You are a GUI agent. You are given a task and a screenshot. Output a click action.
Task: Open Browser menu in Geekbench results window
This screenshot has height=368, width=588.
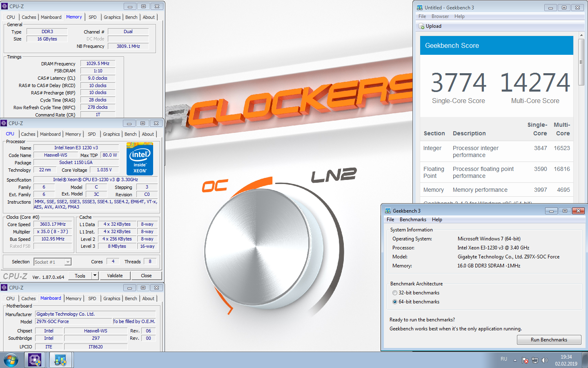pos(440,16)
